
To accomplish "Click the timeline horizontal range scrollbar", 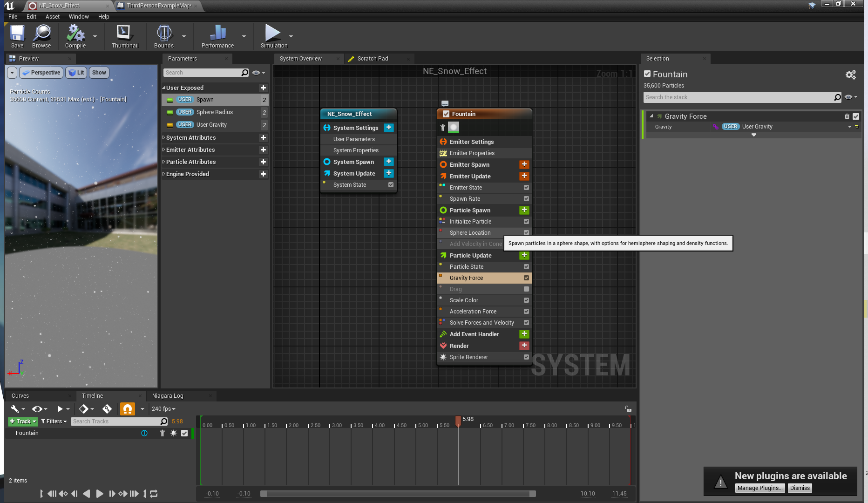I will tap(398, 494).
